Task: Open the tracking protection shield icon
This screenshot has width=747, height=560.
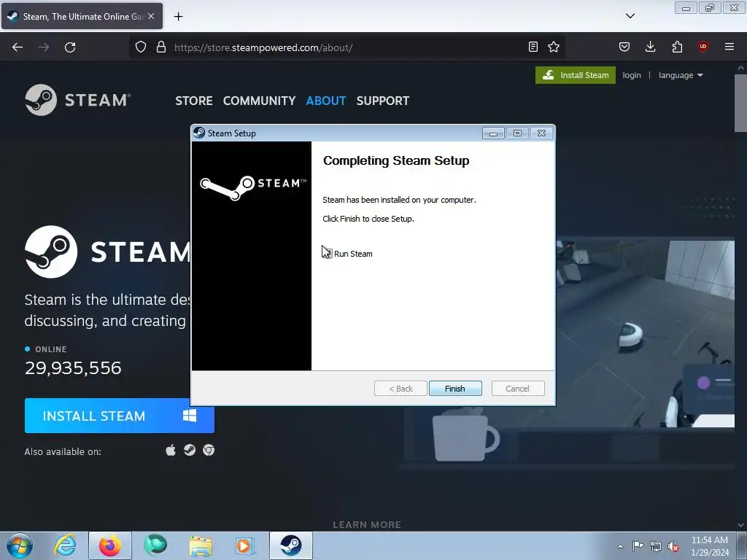Action: (x=141, y=47)
